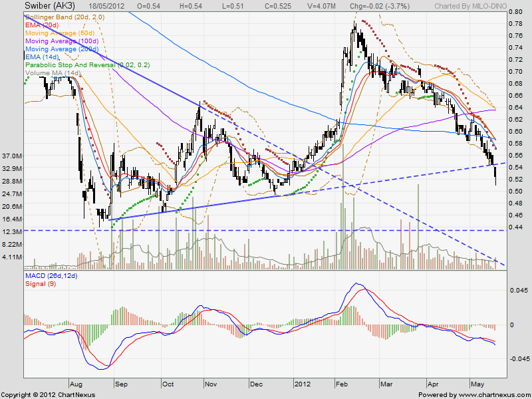Click the 0.80 price axis label

pyautogui.click(x=515, y=12)
